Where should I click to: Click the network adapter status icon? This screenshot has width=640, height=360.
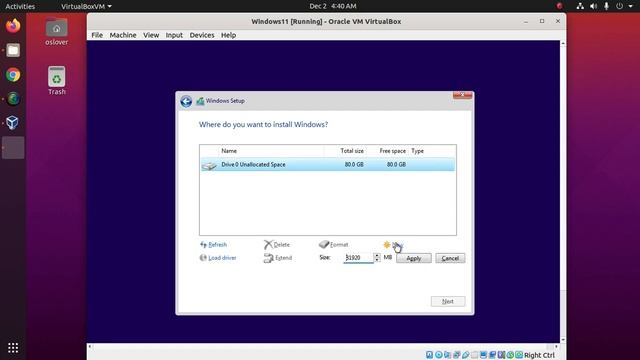(456, 355)
